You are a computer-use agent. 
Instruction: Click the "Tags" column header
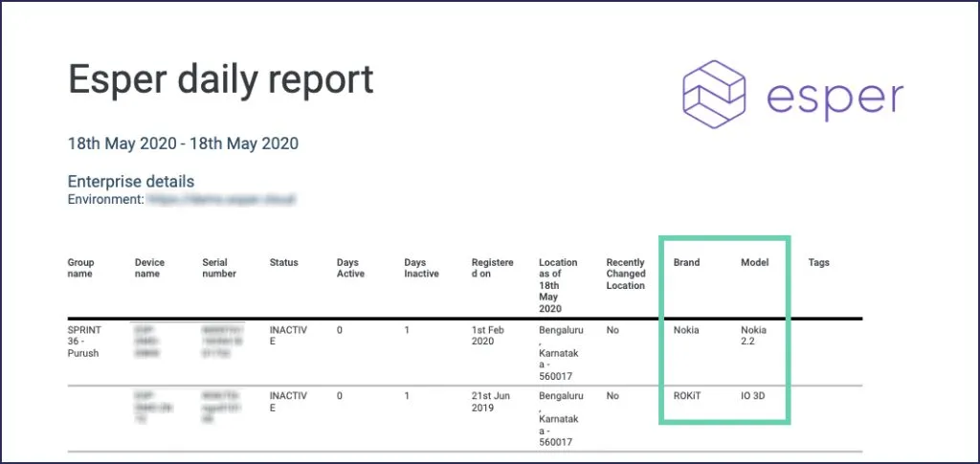coord(819,262)
